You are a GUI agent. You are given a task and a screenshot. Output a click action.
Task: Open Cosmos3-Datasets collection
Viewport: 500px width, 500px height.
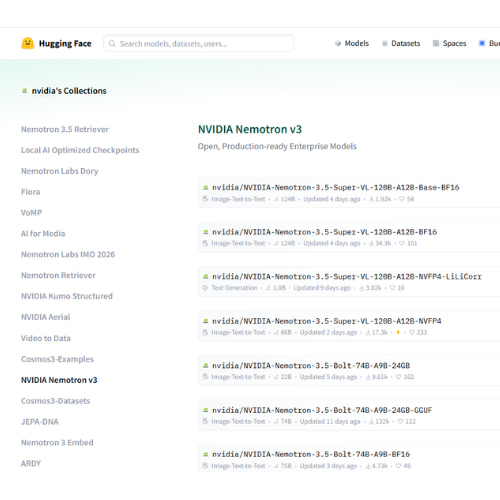(x=55, y=401)
